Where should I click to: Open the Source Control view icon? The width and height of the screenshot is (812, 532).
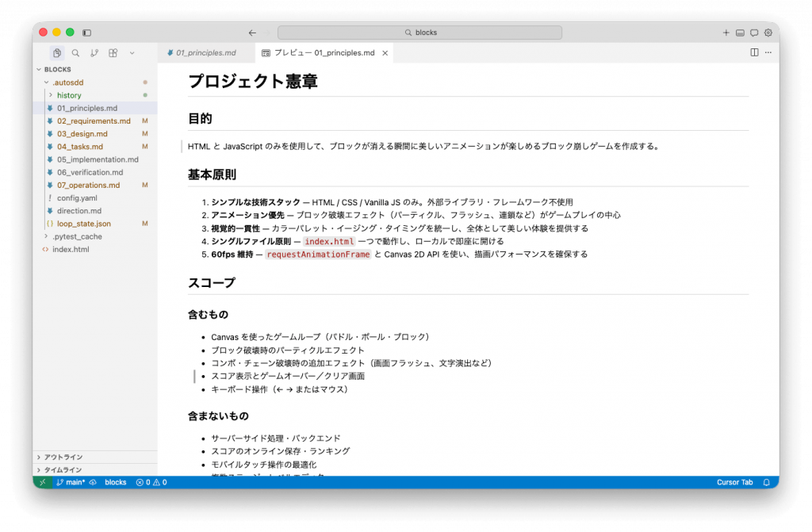[x=94, y=53]
